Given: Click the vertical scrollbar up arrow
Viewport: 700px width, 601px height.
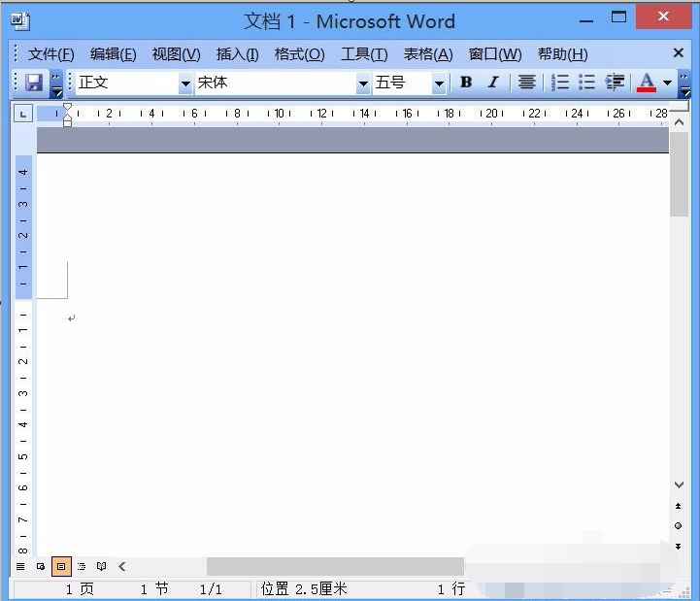Looking at the screenshot, I should tap(679, 122).
